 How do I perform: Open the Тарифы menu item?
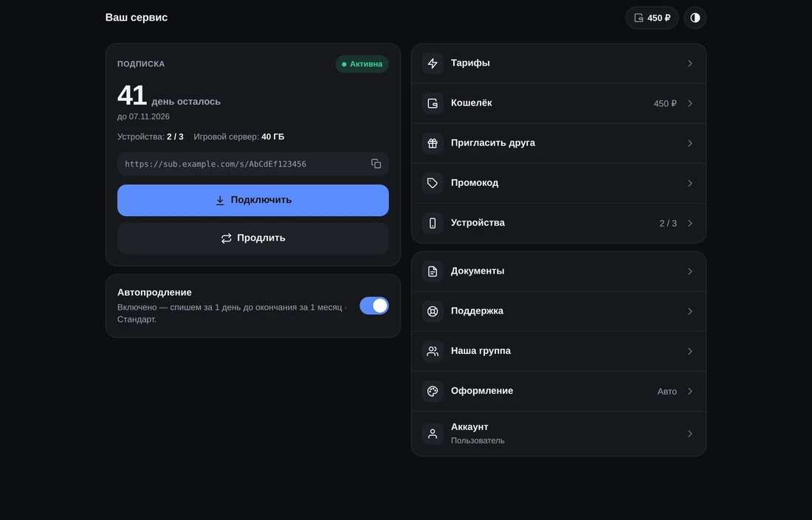[x=559, y=63]
